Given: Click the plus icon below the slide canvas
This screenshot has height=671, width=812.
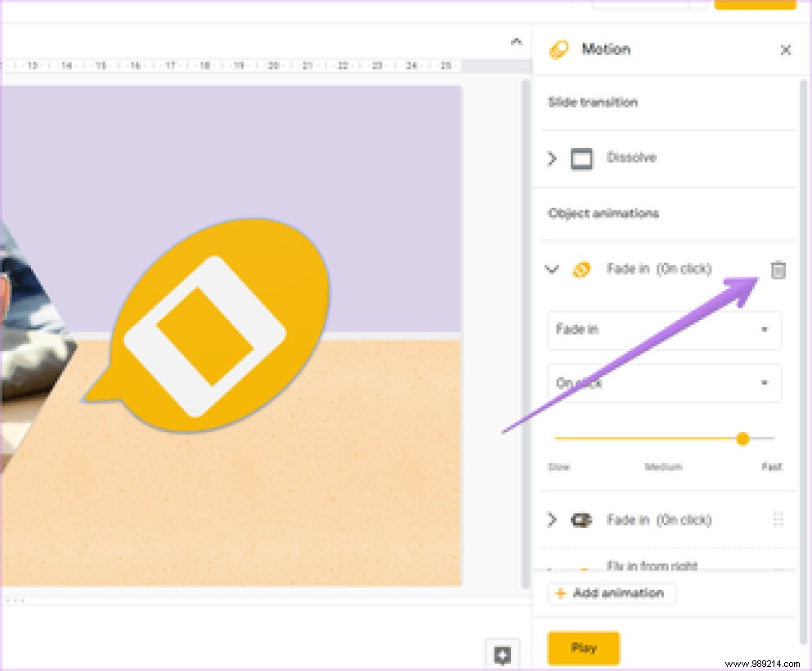Looking at the screenshot, I should click(x=503, y=655).
